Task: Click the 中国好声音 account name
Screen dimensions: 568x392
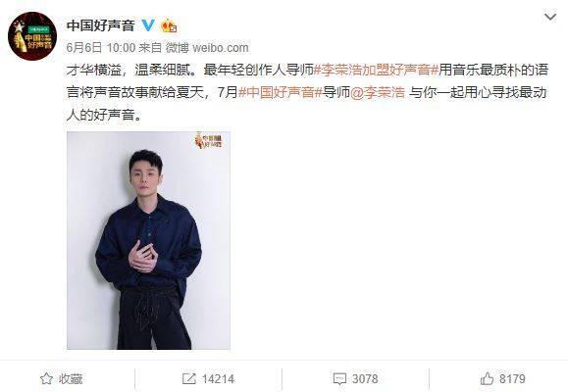Action: pos(101,25)
